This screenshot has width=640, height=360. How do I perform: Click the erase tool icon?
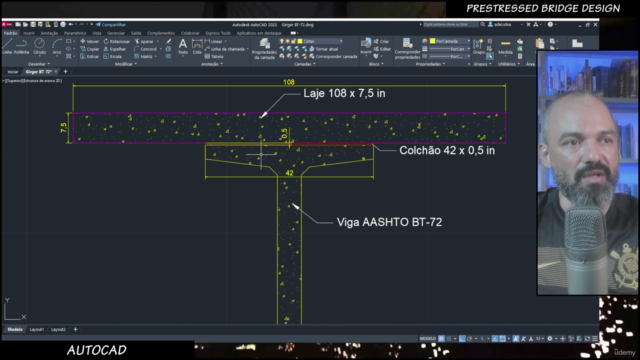(x=169, y=41)
